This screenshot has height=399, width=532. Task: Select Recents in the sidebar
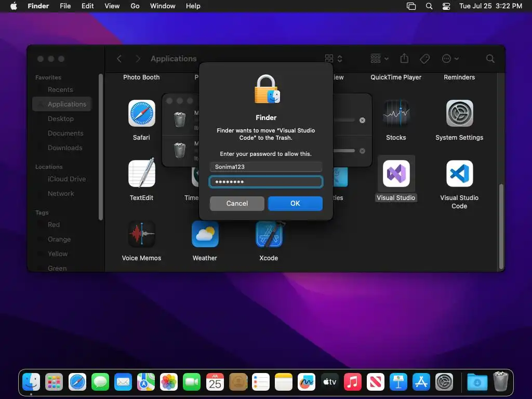60,89
